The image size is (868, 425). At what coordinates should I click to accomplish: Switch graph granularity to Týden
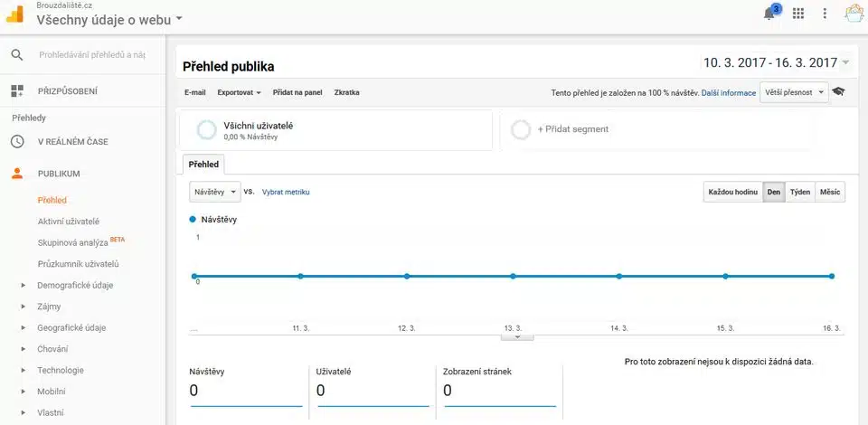[x=800, y=192]
